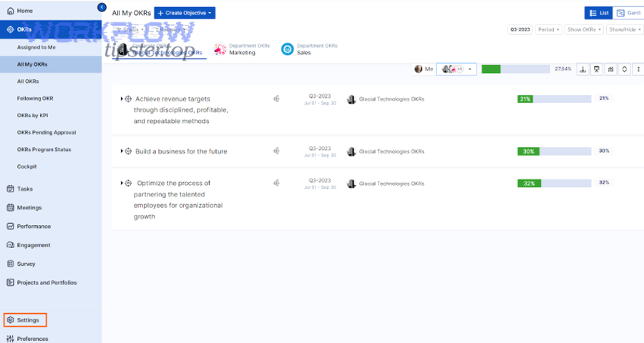The width and height of the screenshot is (644, 343).
Task: Click the Marketing megaphone icon
Action: [220, 49]
